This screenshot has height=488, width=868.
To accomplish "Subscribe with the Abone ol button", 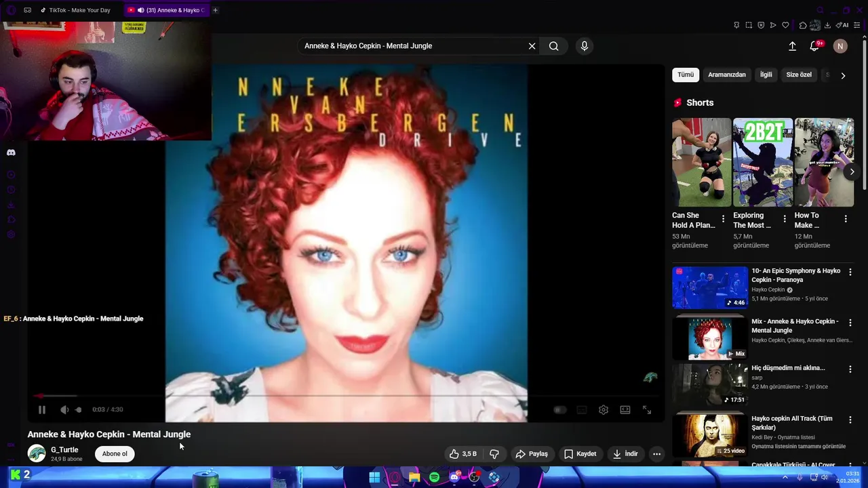I will pos(115,454).
